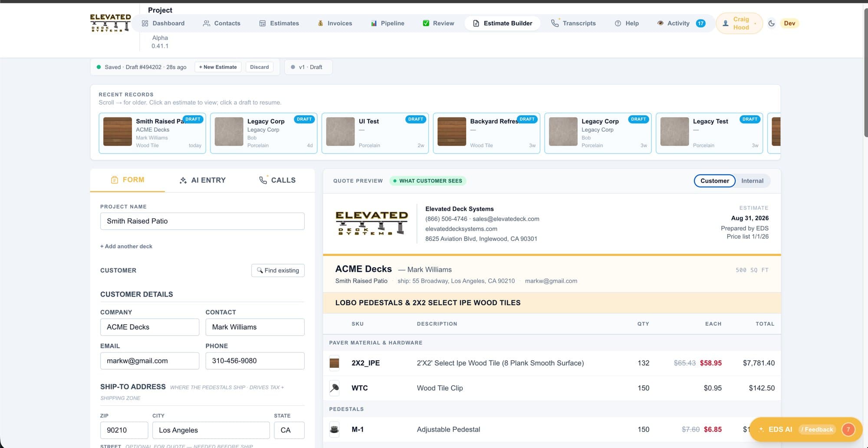
Task: Open the Dashboard nav item
Action: tap(163, 23)
